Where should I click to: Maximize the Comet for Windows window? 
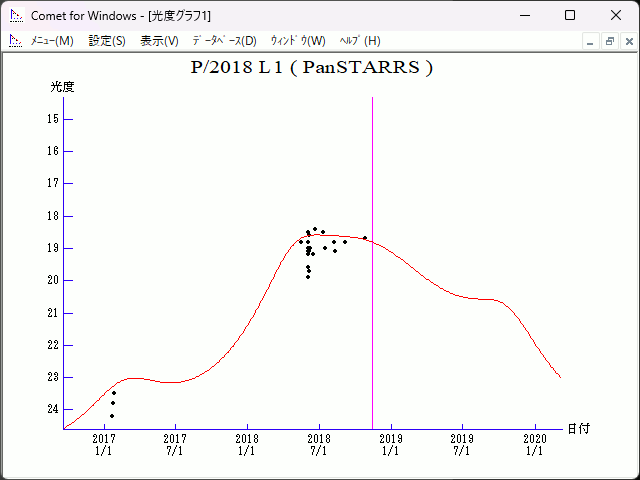coord(570,16)
